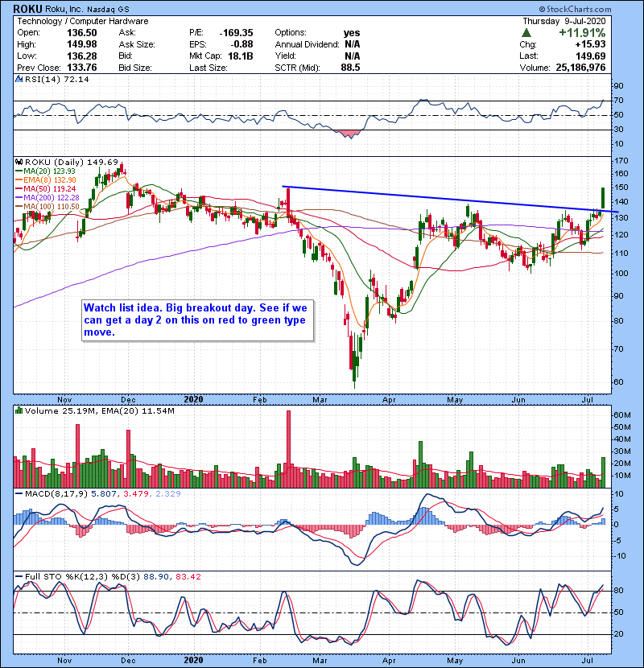Click the Low value 136.28
The height and width of the screenshot is (668, 644).
click(82, 56)
